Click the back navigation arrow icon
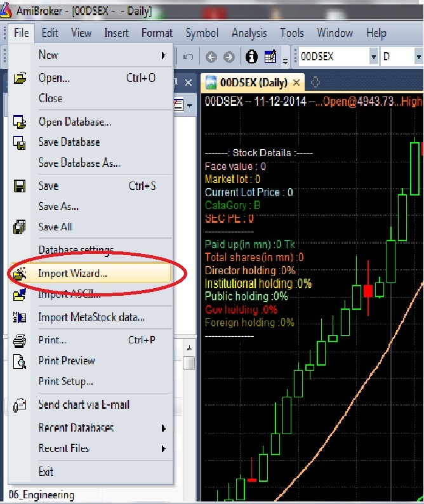Screen dimensions: 424x504 click(x=211, y=57)
